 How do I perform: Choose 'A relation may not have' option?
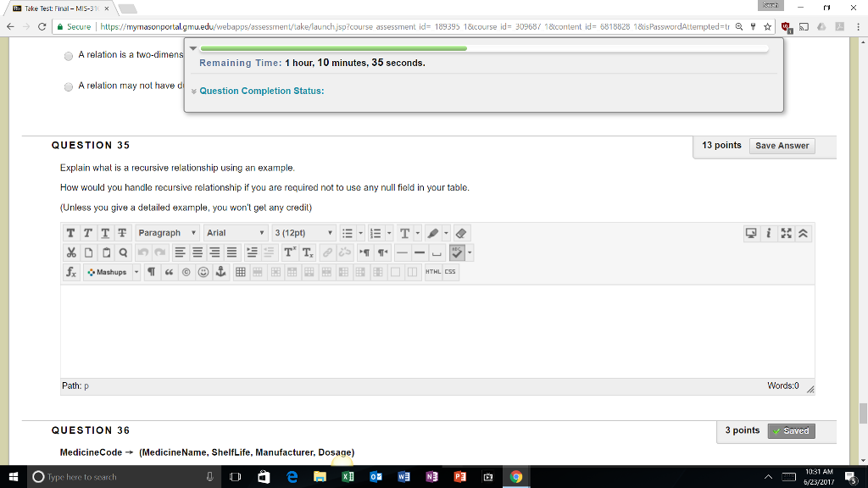pyautogui.click(x=68, y=86)
